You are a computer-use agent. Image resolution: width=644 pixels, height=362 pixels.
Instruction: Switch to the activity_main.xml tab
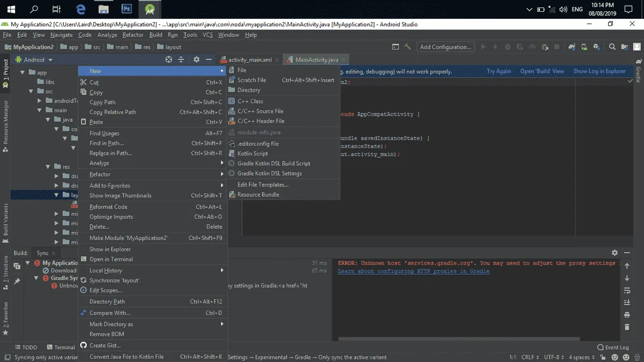click(x=250, y=60)
